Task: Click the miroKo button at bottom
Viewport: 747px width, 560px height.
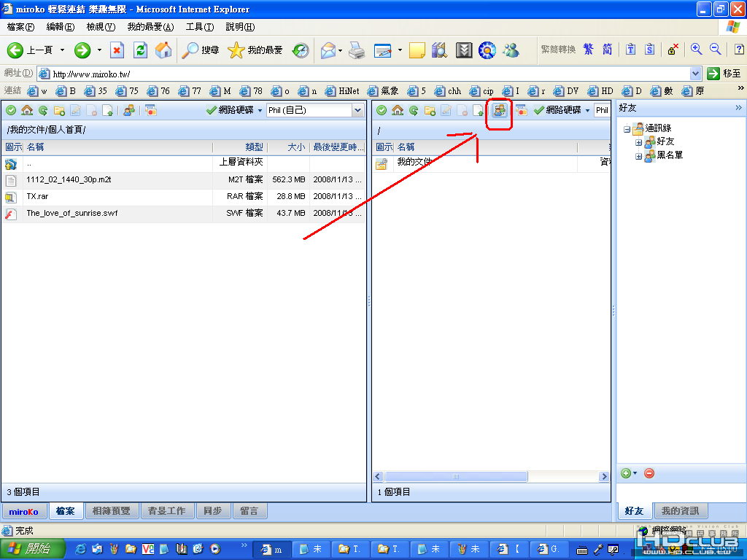Action: (x=24, y=511)
